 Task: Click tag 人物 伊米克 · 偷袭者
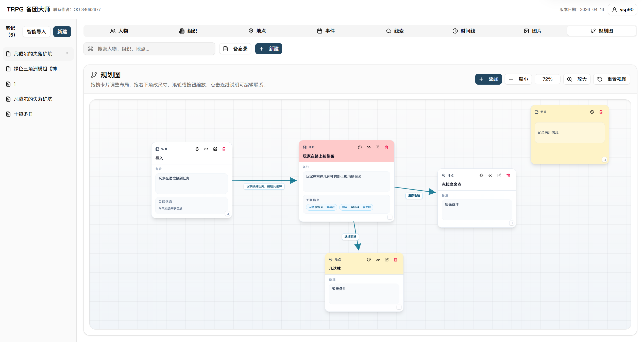(x=322, y=207)
